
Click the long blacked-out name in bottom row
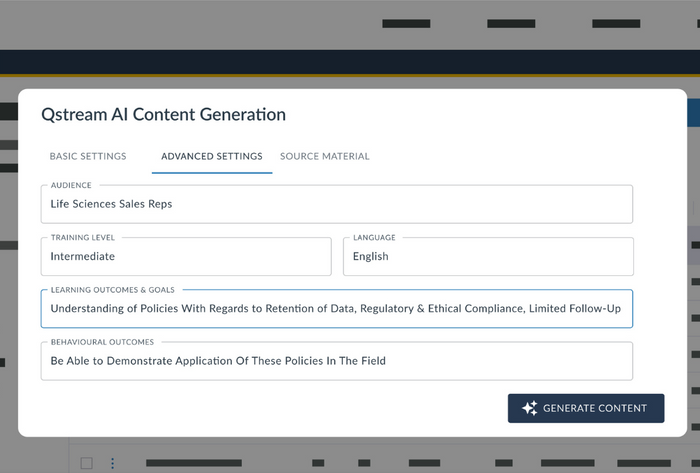[x=194, y=463]
